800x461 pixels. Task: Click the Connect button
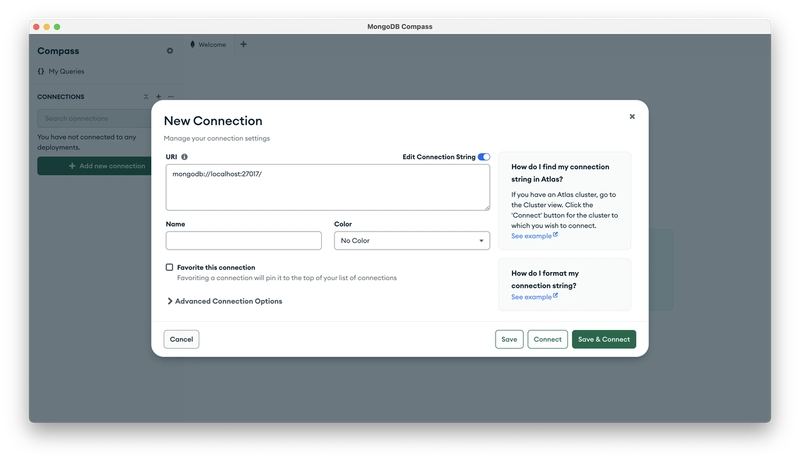(547, 340)
